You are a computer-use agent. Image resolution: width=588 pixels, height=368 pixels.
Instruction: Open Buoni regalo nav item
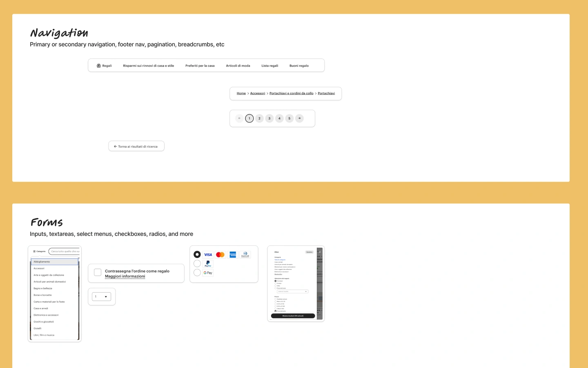[299, 65]
